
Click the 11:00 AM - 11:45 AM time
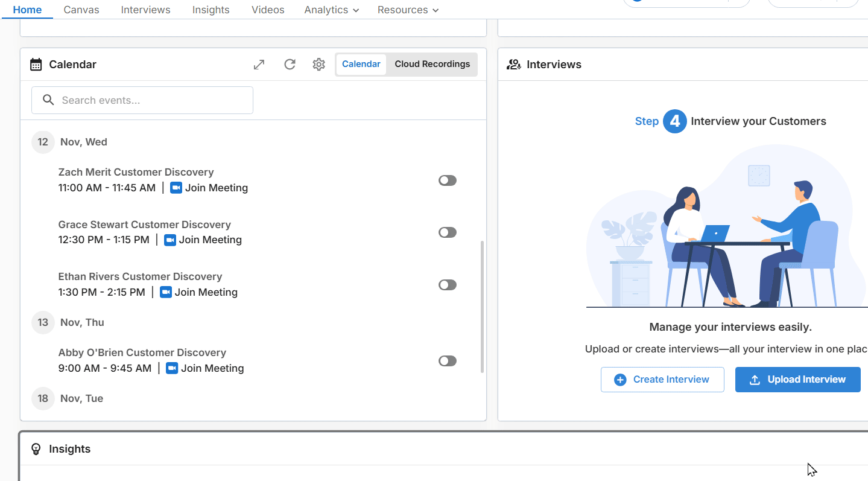pyautogui.click(x=107, y=188)
